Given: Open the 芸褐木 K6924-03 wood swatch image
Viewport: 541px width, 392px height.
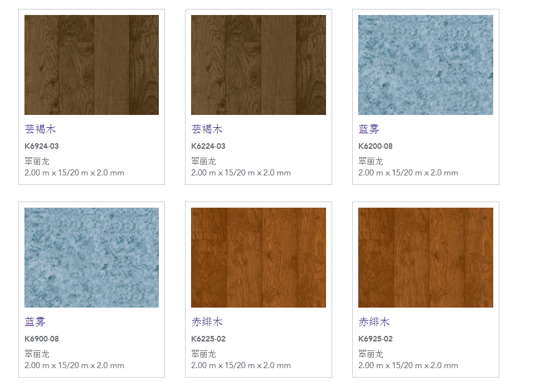Looking at the screenshot, I should [x=92, y=65].
